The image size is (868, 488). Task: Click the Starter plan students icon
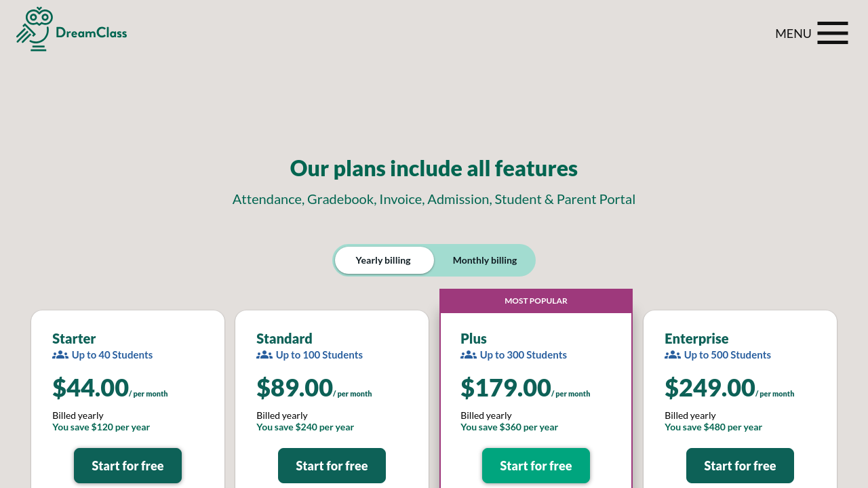click(60, 355)
